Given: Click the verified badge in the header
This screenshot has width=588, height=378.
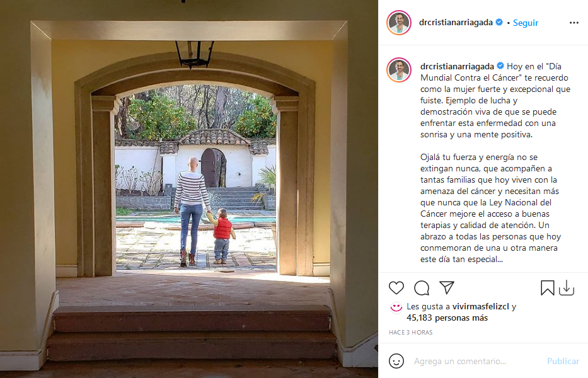Looking at the screenshot, I should point(499,22).
